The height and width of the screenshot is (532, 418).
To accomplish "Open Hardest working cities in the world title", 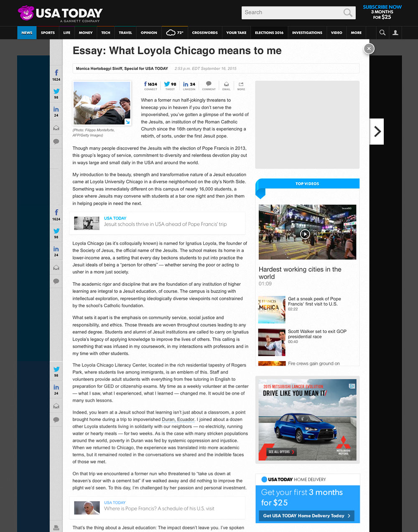I will pyautogui.click(x=300, y=273).
